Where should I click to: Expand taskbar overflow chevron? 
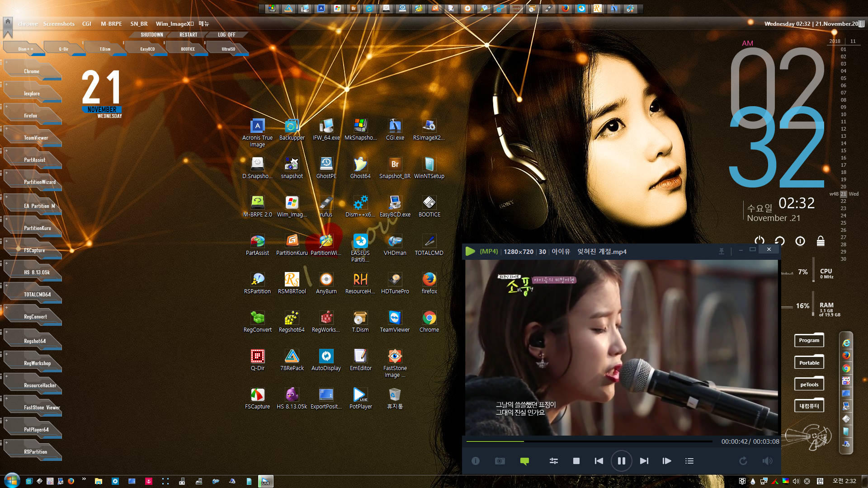(x=84, y=479)
